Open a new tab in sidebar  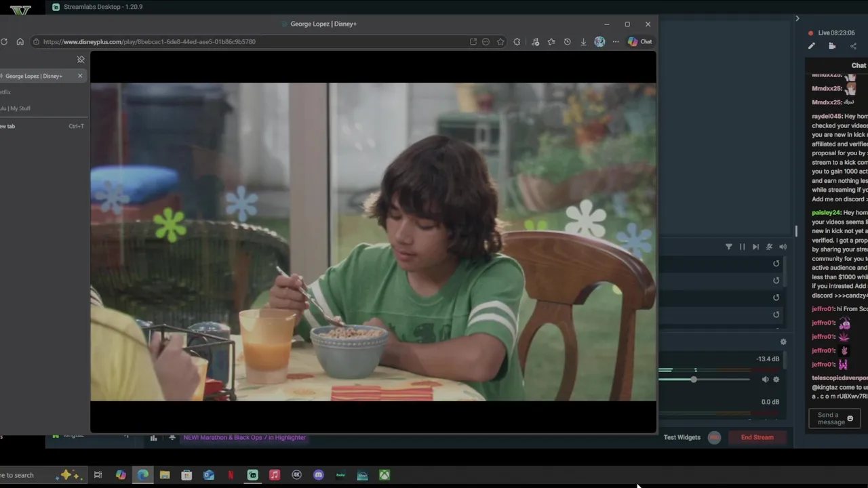tap(42, 126)
